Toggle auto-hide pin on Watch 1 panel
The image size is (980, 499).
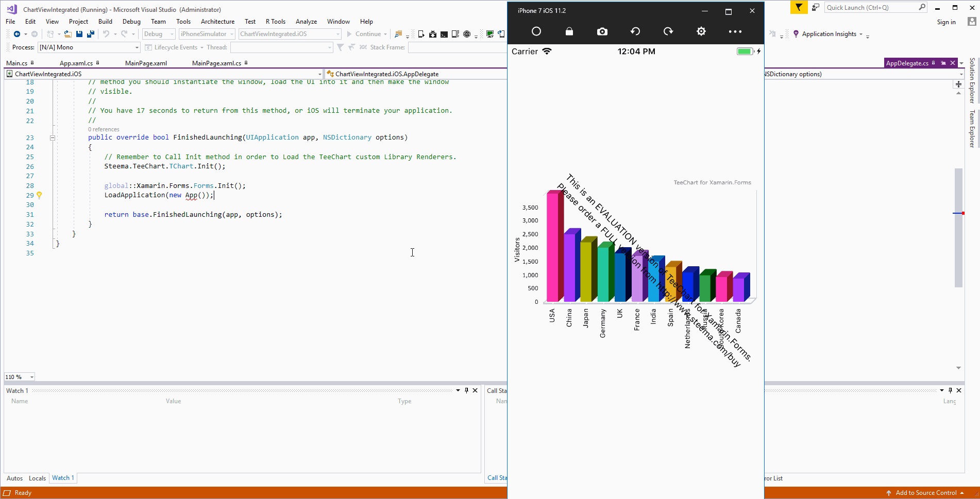(466, 390)
